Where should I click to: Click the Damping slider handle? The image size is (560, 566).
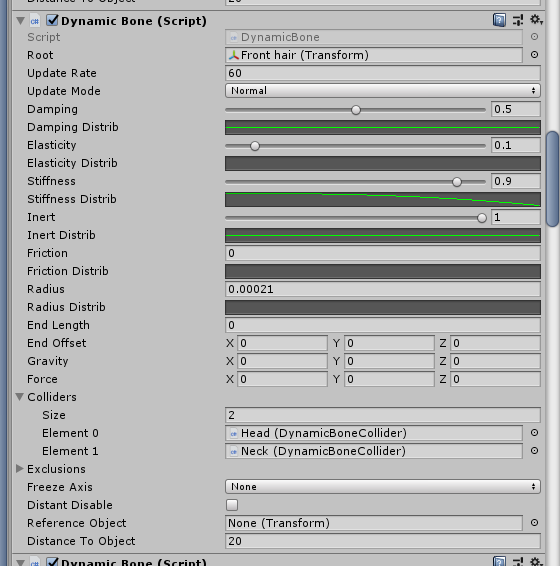pos(356,110)
